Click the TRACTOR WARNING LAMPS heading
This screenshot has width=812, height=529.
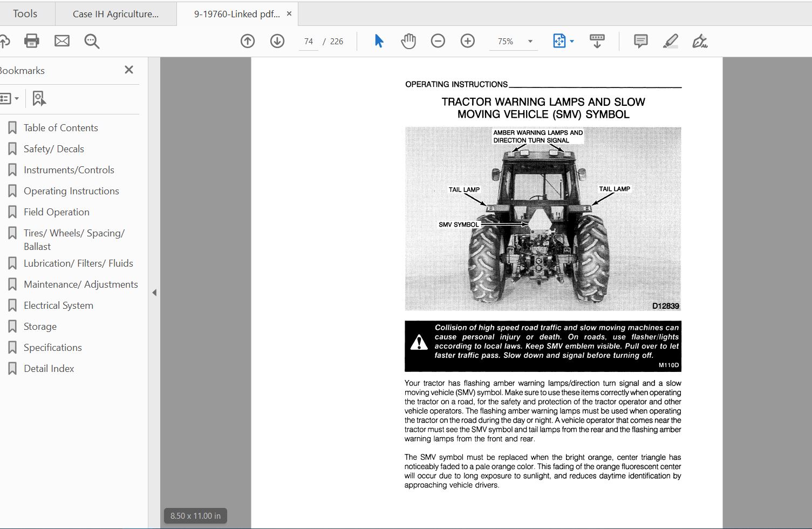(543, 108)
